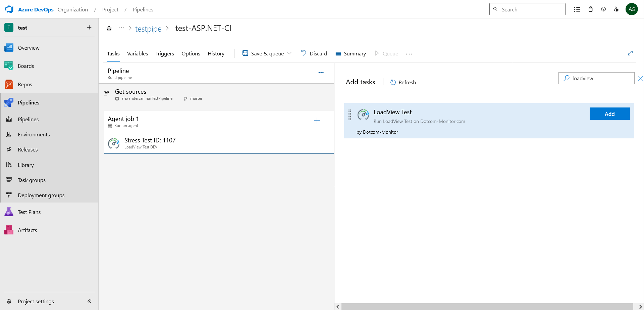Open the work items list icon in header
644x310 pixels.
tap(577, 9)
